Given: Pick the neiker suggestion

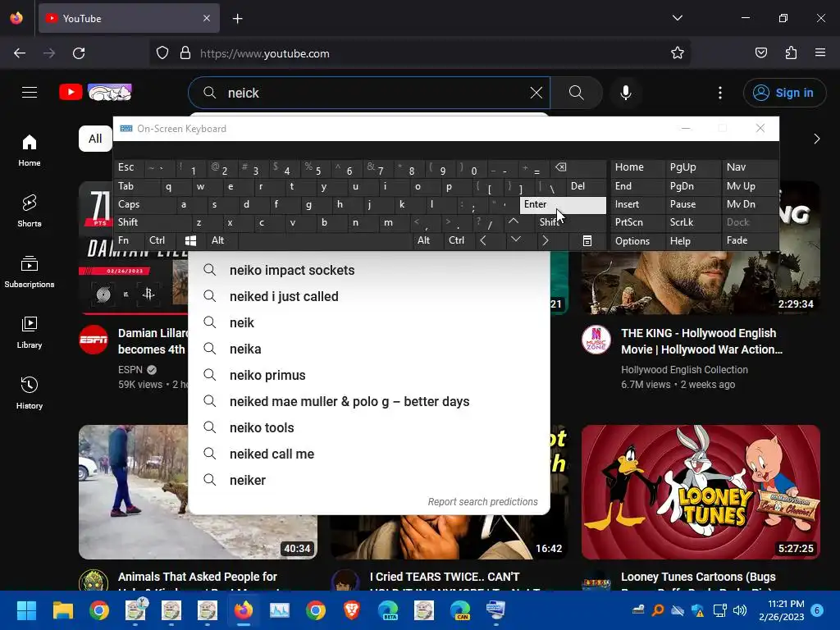Looking at the screenshot, I should [x=369, y=480].
